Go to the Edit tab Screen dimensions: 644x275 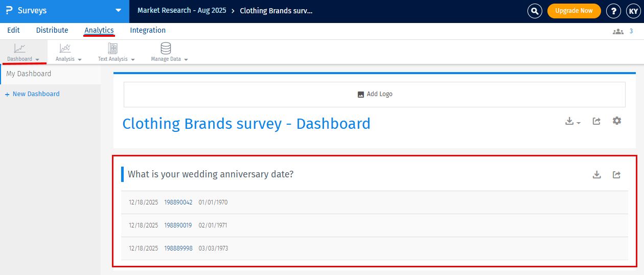(13, 31)
